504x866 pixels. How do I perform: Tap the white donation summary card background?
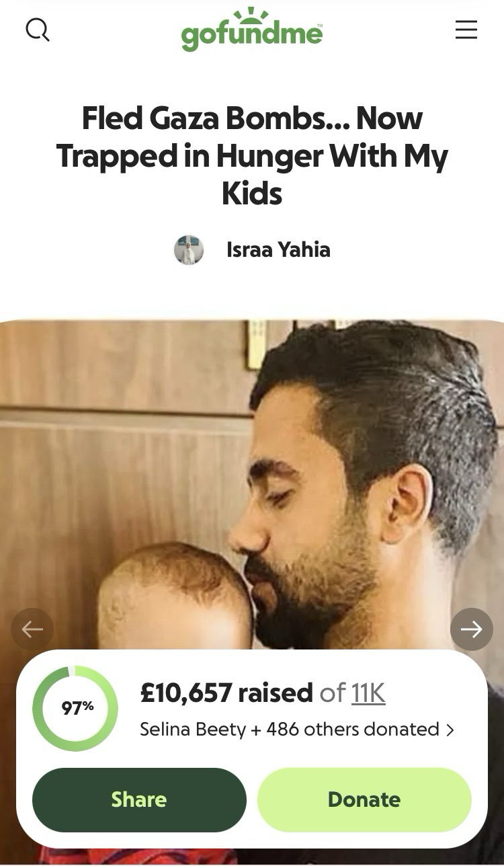click(x=251, y=748)
